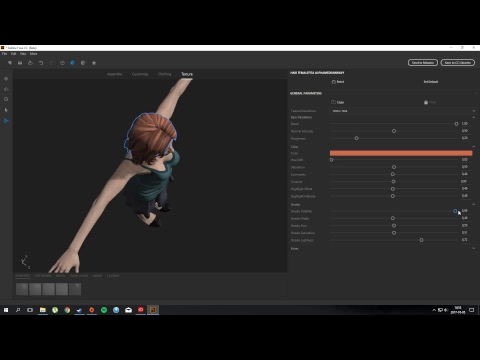Click the Redo toolbar icon
This screenshot has height=360, width=480.
(51, 63)
